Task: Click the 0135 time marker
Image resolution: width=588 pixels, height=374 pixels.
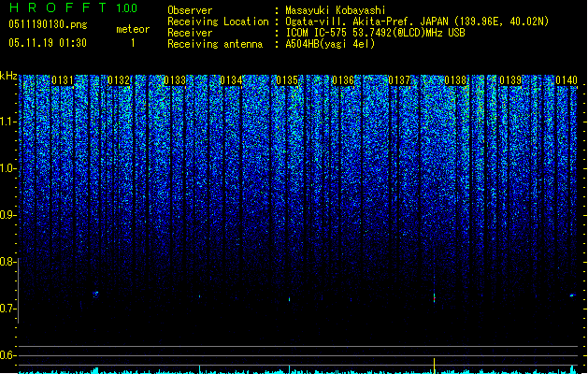Action: point(287,80)
